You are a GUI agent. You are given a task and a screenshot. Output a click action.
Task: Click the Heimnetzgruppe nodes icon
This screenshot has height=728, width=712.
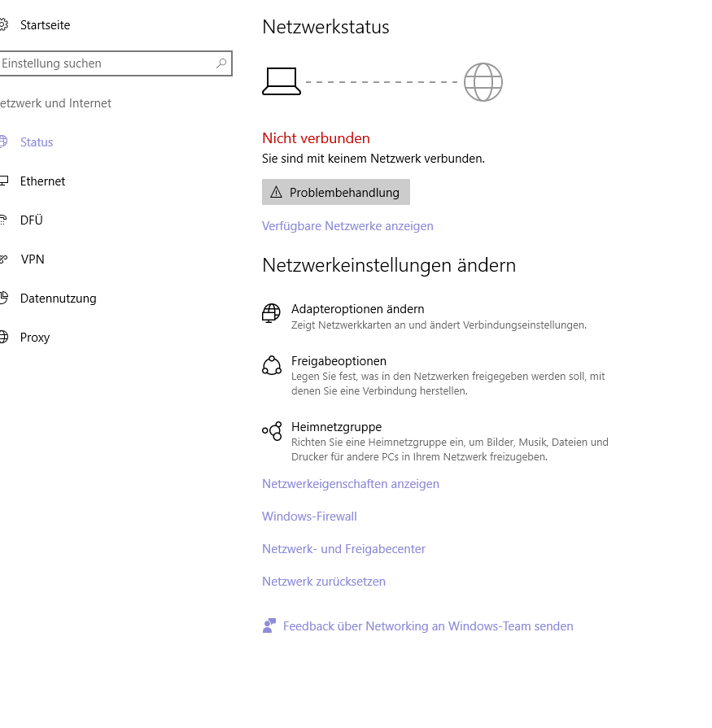(x=272, y=431)
